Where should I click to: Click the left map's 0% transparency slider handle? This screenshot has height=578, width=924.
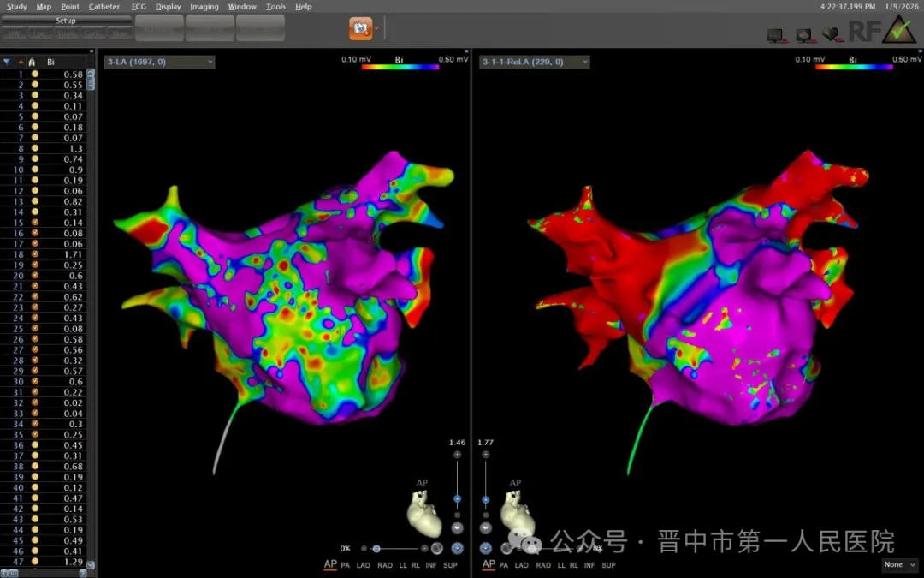pyautogui.click(x=376, y=548)
